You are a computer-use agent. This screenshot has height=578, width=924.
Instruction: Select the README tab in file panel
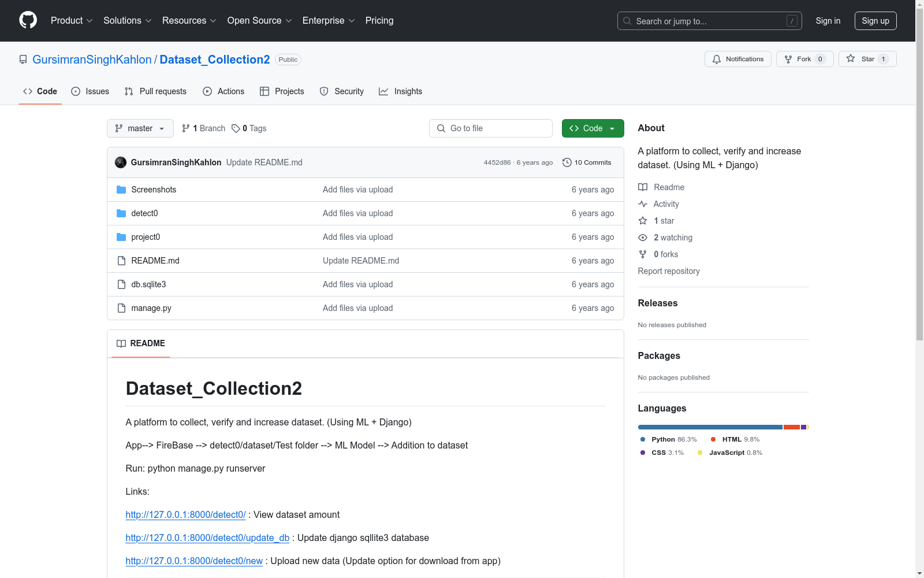[x=141, y=343]
